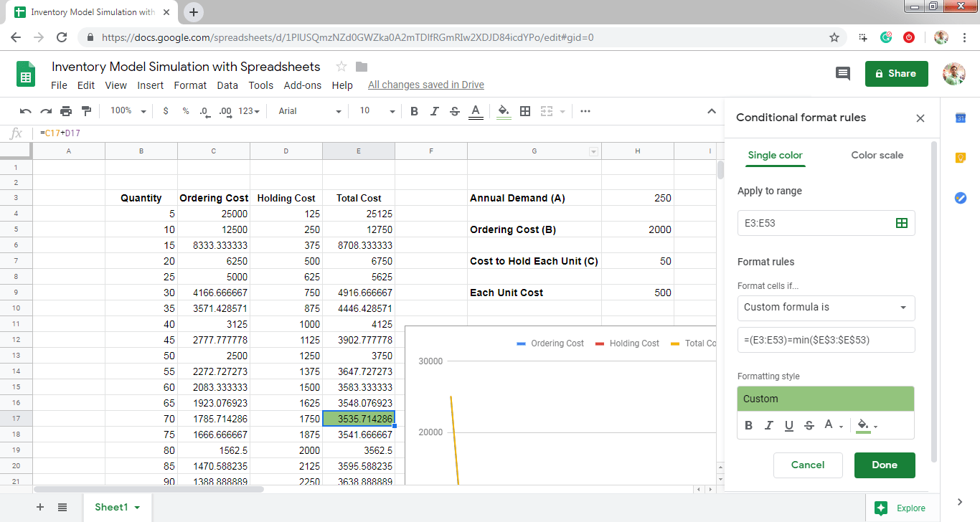Click All changes saved in Drive link
This screenshot has height=522, width=980.
point(426,85)
